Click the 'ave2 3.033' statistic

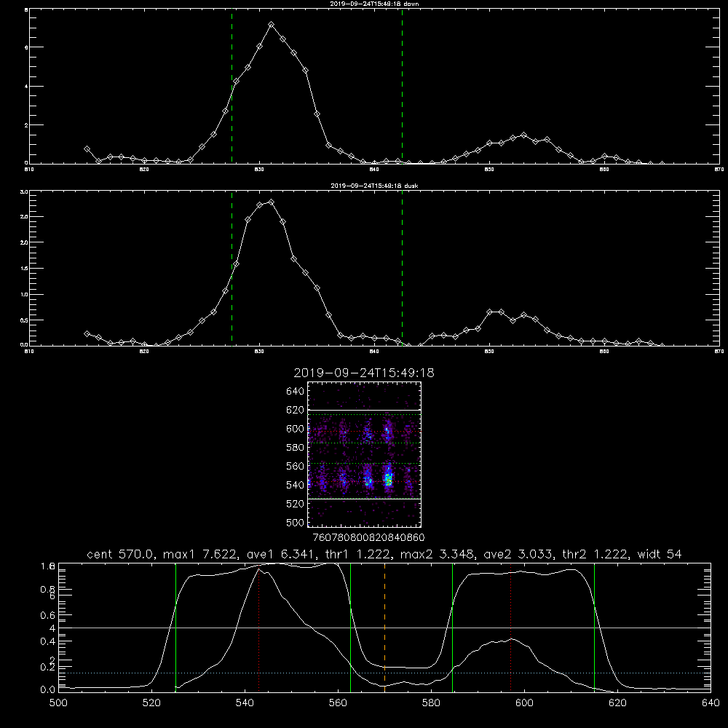518,554
